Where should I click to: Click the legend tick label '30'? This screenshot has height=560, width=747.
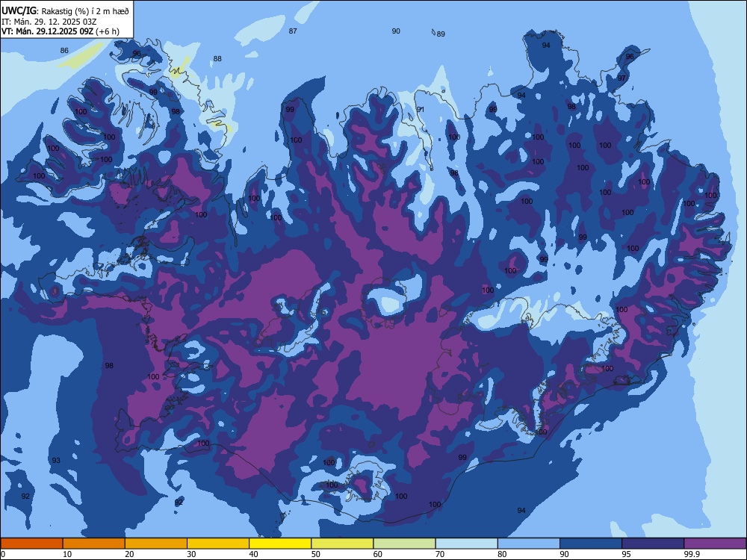coord(191,554)
